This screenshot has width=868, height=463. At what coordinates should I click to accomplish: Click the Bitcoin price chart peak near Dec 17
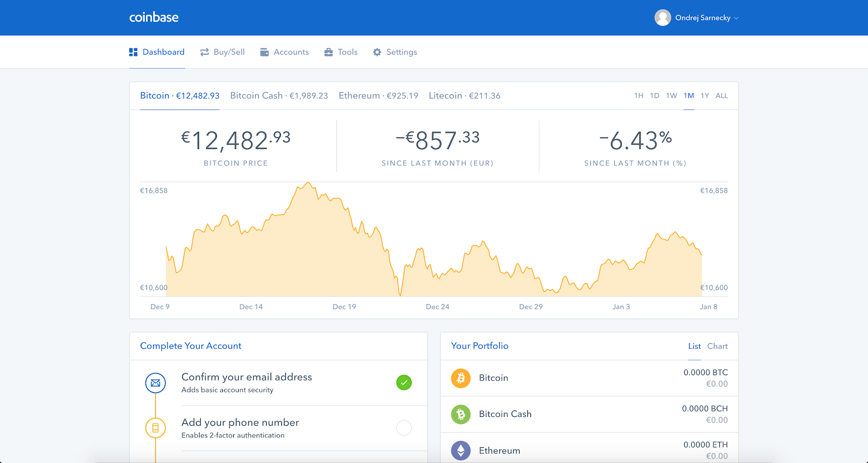308,183
